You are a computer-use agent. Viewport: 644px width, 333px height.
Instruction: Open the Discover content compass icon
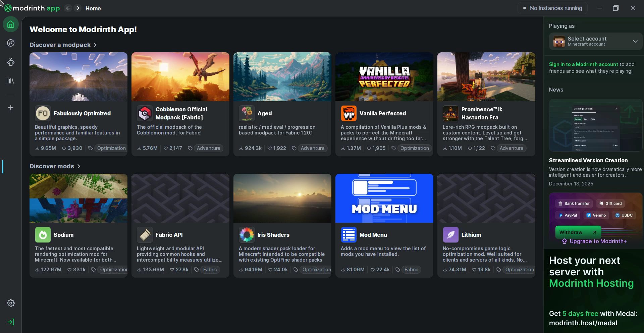tap(11, 43)
